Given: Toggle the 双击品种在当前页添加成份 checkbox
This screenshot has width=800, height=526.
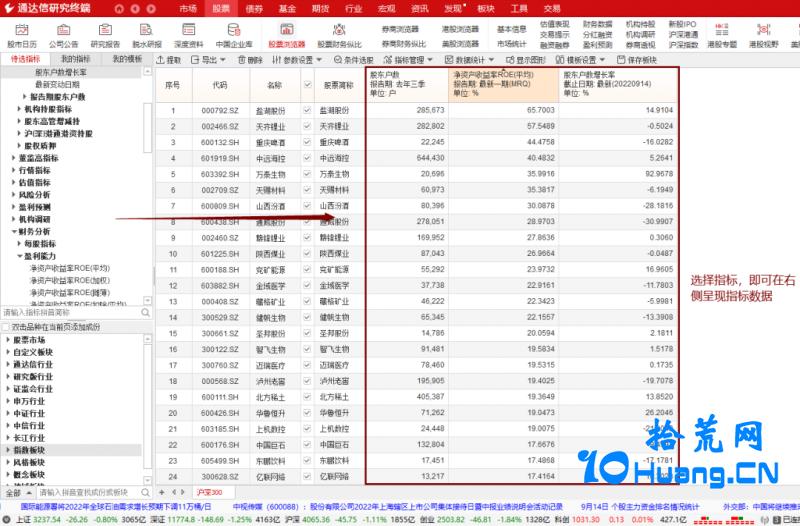Looking at the screenshot, I should click(6, 327).
